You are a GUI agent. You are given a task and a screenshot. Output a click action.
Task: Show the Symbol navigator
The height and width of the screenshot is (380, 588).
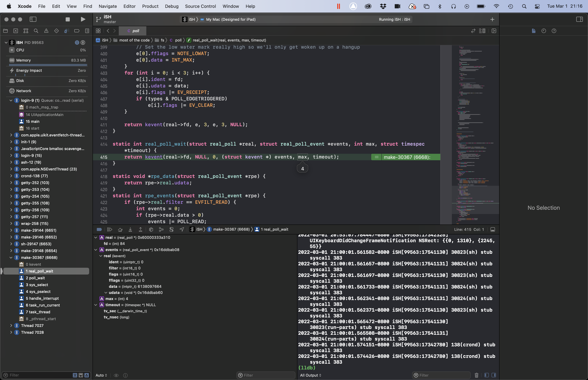pos(26,31)
